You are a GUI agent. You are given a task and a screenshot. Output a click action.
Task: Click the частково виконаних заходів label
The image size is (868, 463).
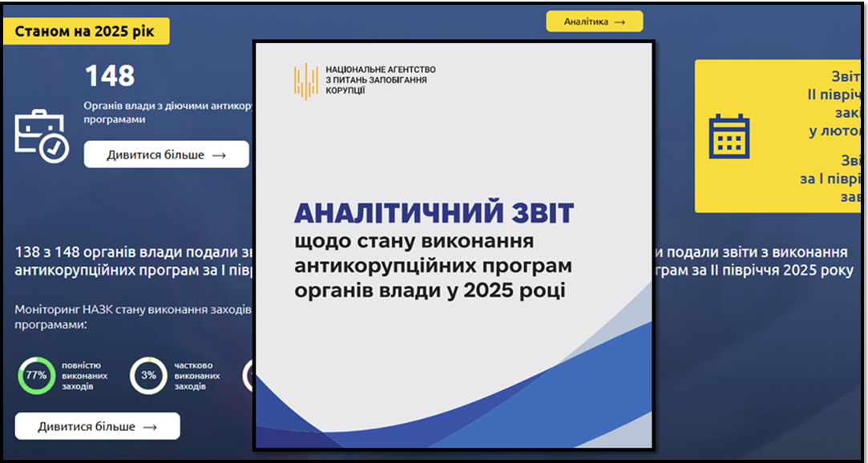point(196,376)
